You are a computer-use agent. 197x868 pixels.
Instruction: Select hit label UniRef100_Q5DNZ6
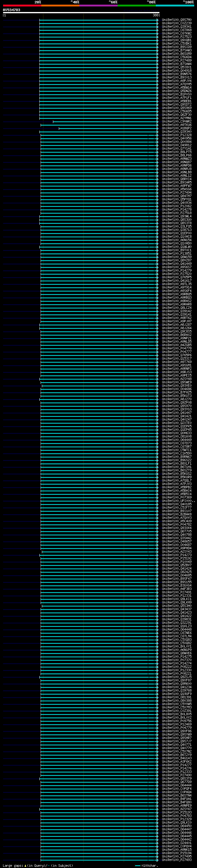[x=177, y=91]
